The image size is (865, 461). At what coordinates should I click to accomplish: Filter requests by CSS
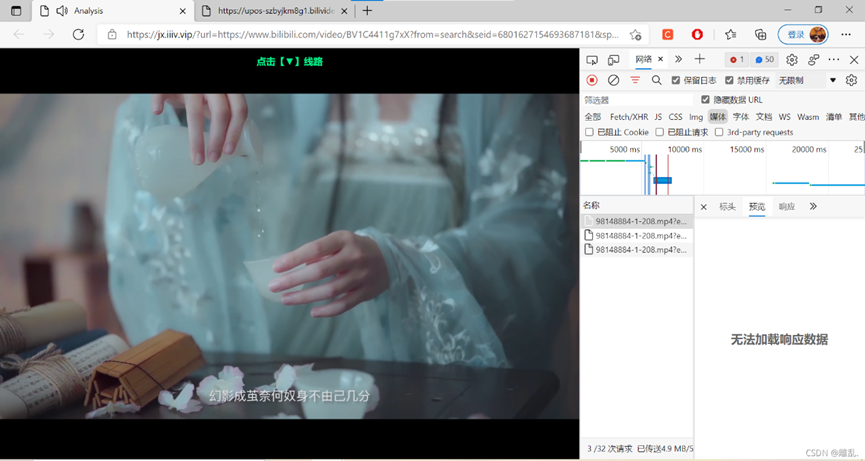[675, 117]
